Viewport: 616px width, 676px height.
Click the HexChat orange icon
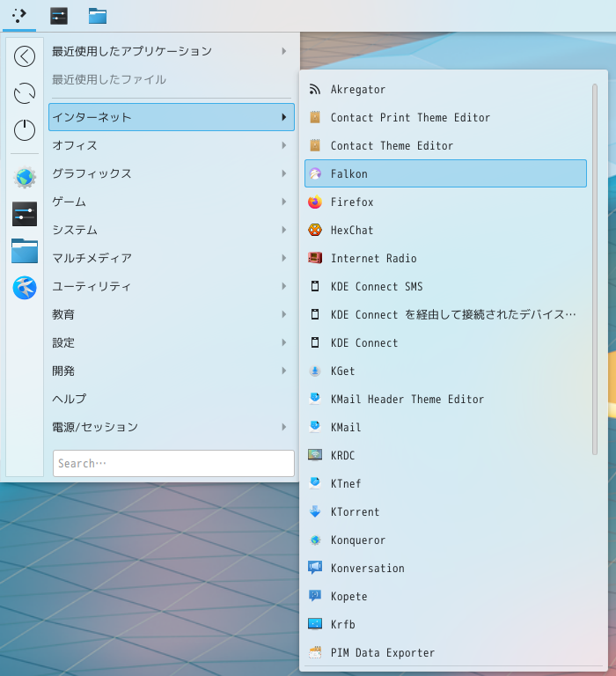pos(315,230)
